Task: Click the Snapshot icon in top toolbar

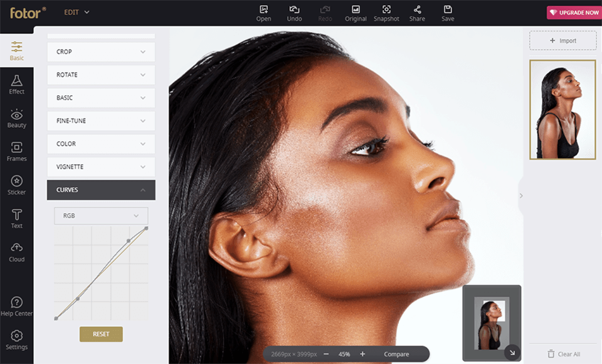Action: click(x=386, y=13)
